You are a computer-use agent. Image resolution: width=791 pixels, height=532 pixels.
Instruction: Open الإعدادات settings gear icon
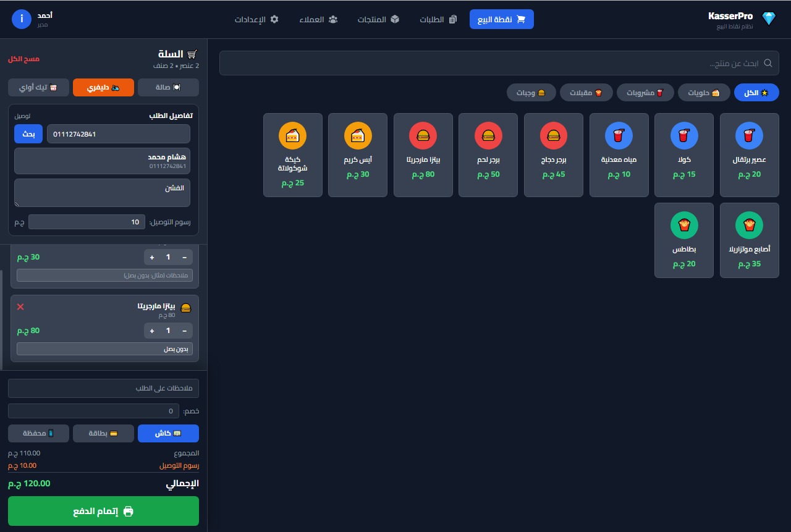pyautogui.click(x=274, y=19)
